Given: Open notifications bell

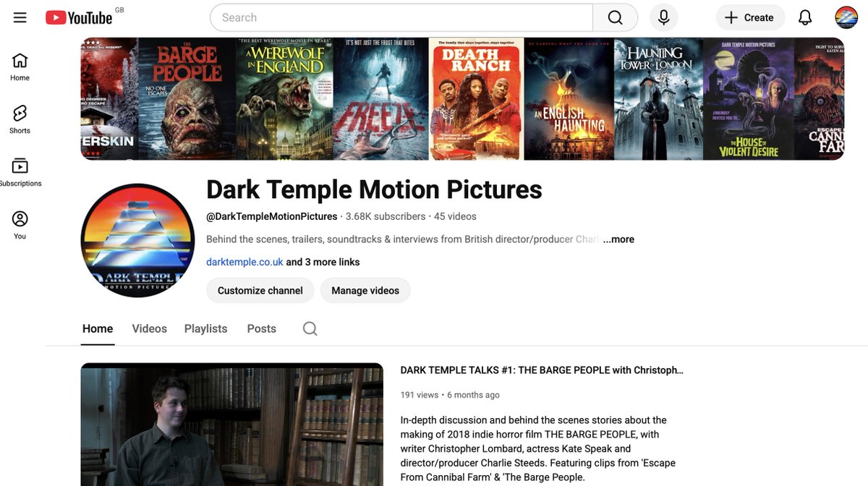Looking at the screenshot, I should [805, 17].
